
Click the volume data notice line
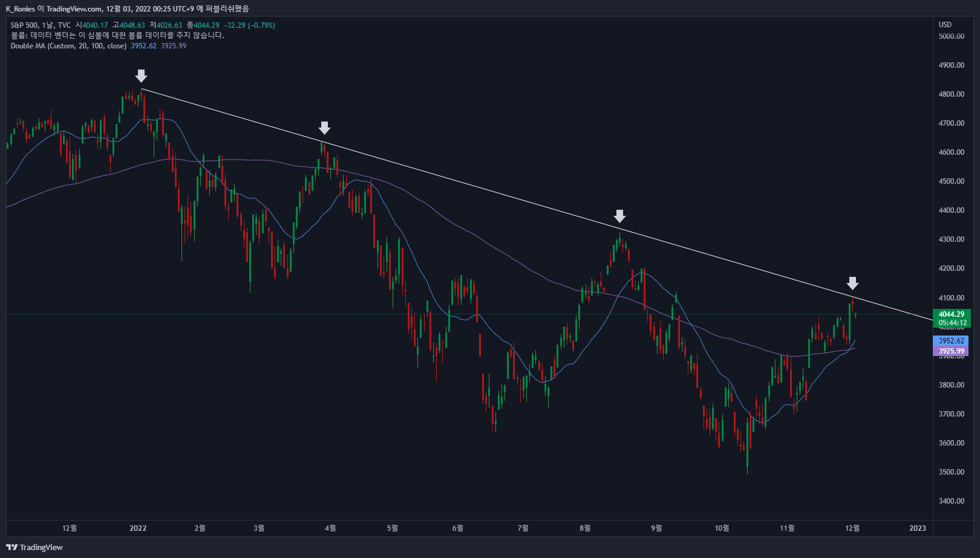click(117, 36)
